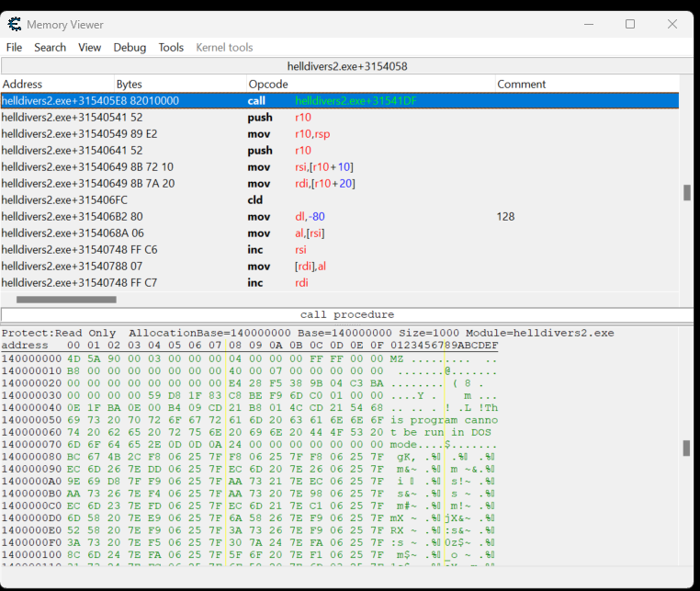
Task: Click hex address 1400000E0
Action: [x=31, y=530]
